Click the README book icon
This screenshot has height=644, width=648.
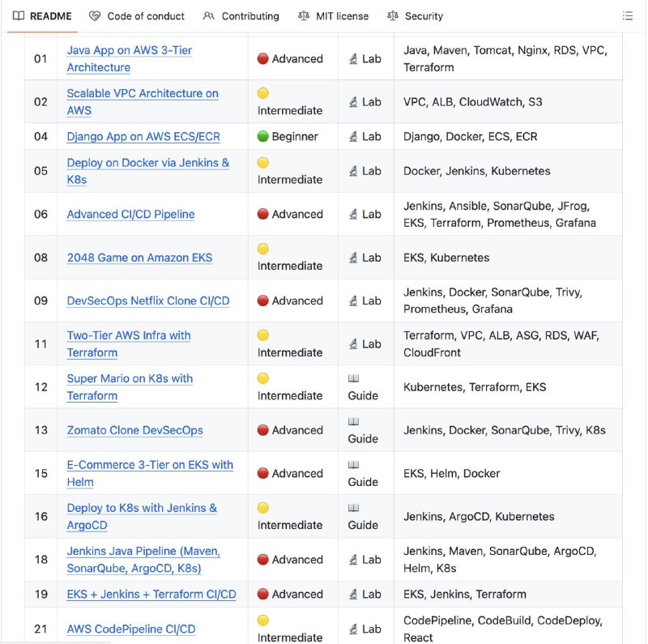tap(19, 16)
